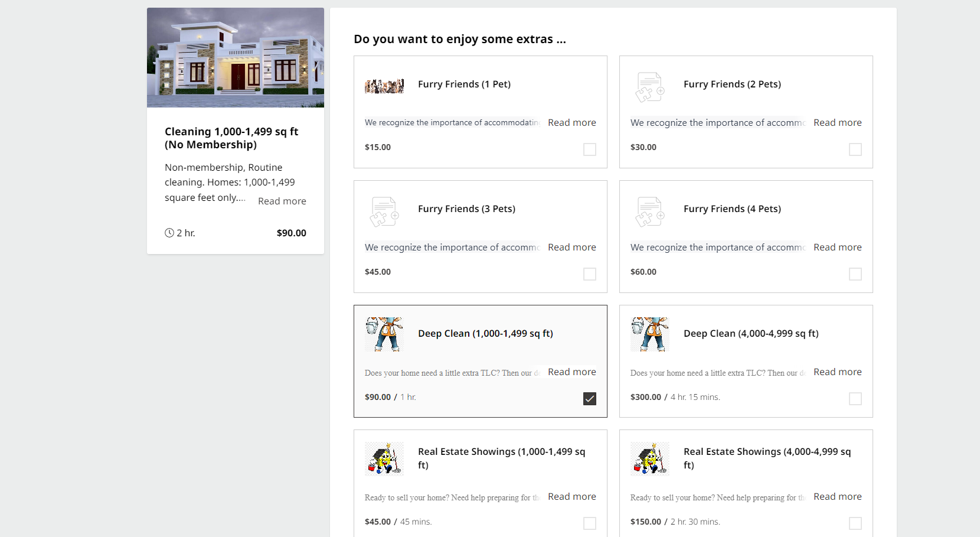980x537 pixels.
Task: Click the Furry Friends (2 Pets) puzzle document icon
Action: 650,87
